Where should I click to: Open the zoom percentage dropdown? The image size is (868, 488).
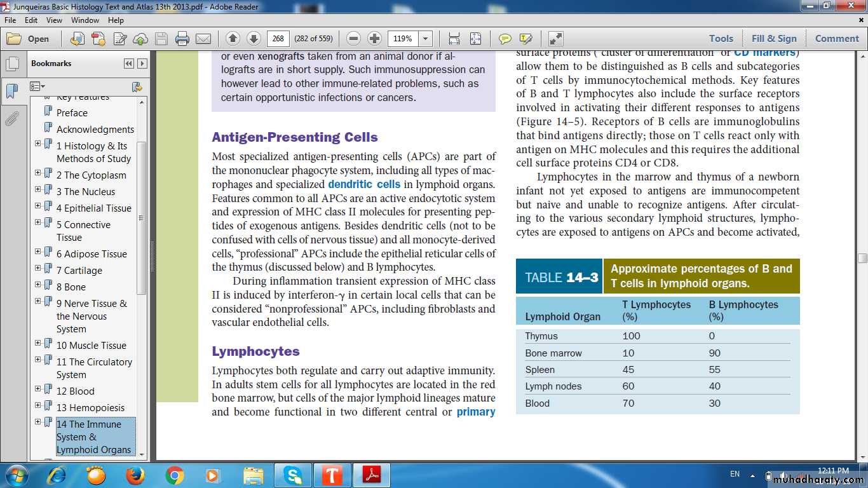point(426,39)
